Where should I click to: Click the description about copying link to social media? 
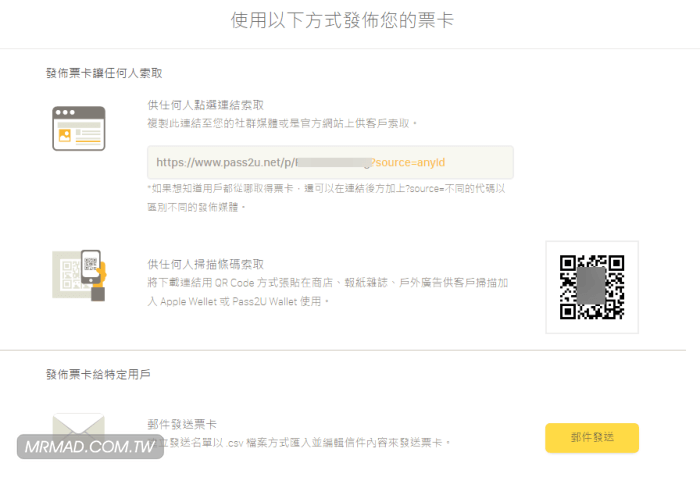click(x=282, y=122)
